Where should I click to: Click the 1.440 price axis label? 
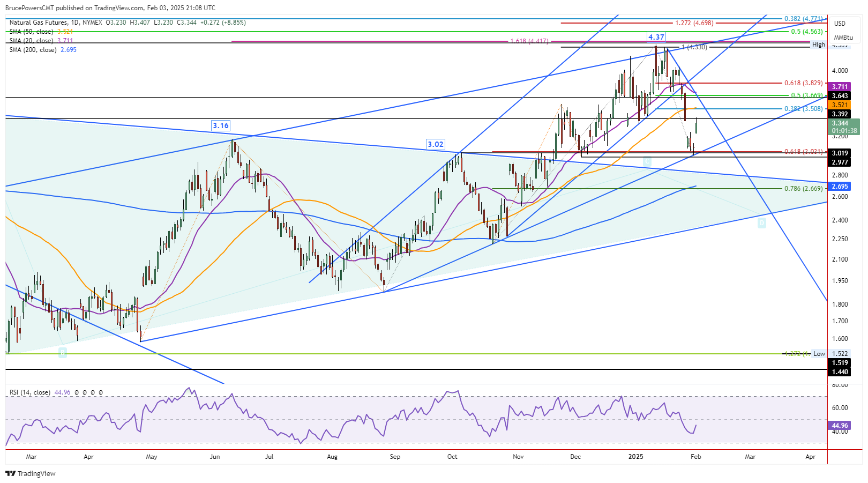pyautogui.click(x=840, y=372)
